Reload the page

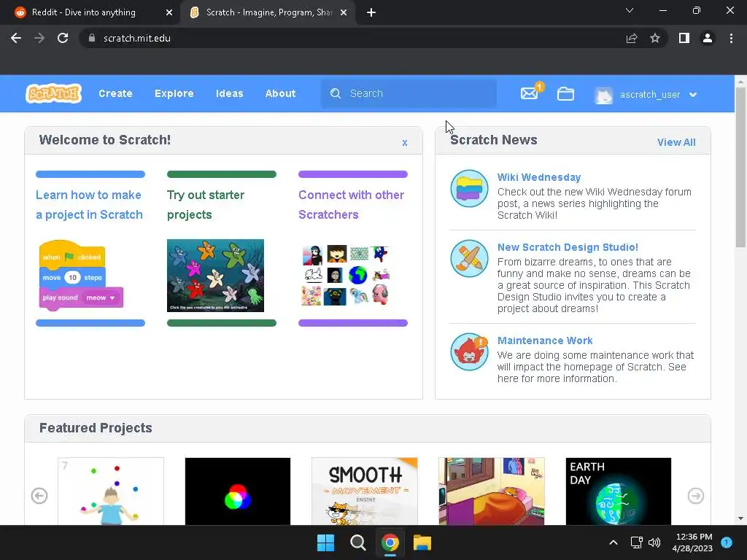(63, 38)
